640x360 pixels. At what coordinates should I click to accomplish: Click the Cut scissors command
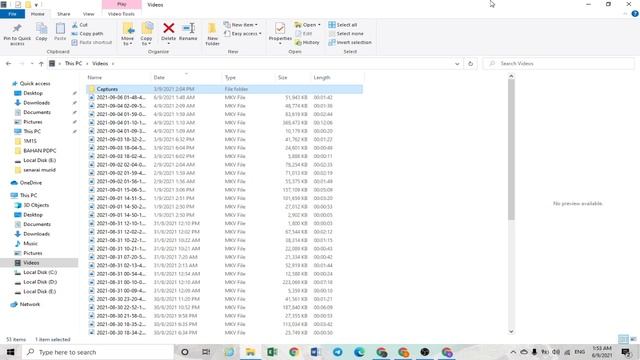click(x=80, y=25)
